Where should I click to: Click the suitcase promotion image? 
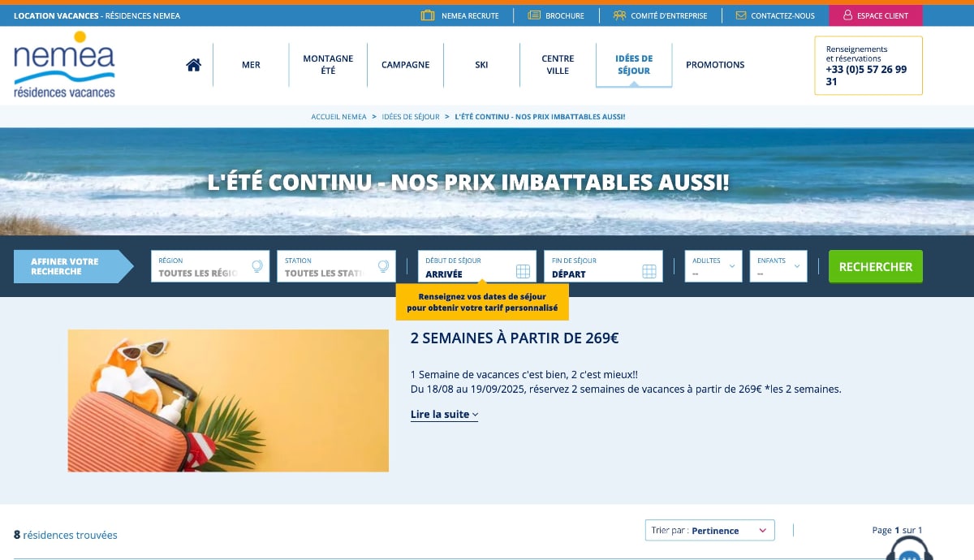pyautogui.click(x=228, y=400)
